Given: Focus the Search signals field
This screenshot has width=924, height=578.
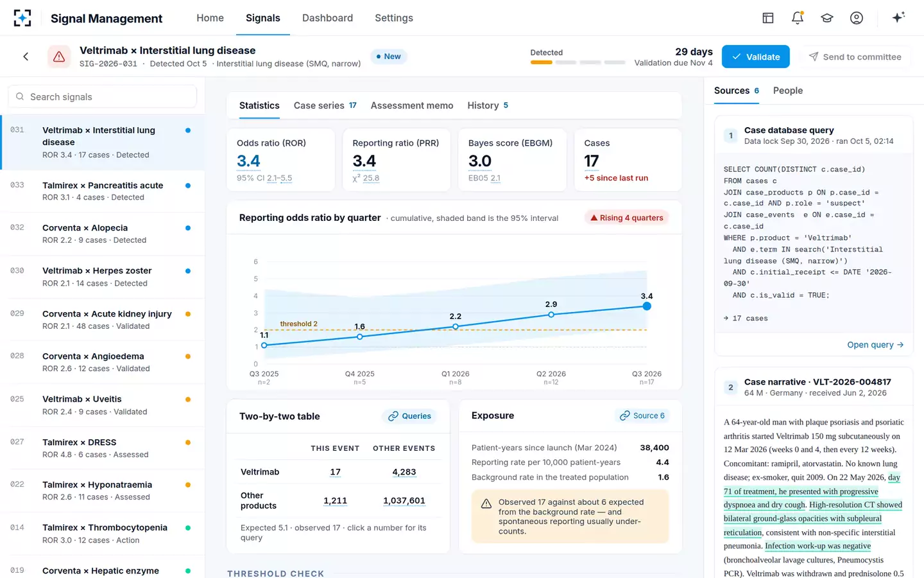Looking at the screenshot, I should [103, 97].
